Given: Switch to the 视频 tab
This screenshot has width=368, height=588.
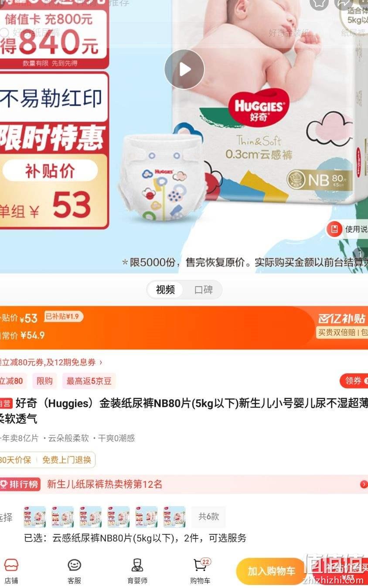Looking at the screenshot, I should 165,290.
